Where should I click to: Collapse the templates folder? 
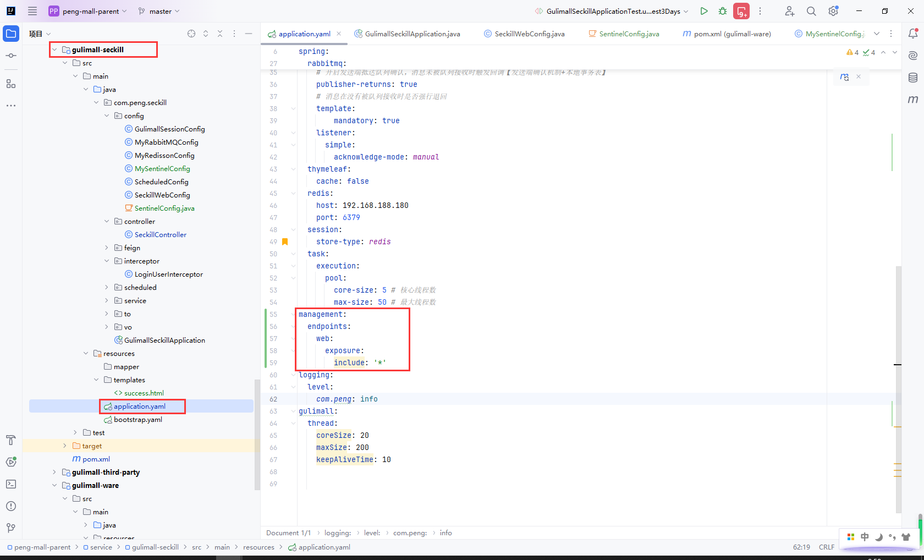pos(96,380)
